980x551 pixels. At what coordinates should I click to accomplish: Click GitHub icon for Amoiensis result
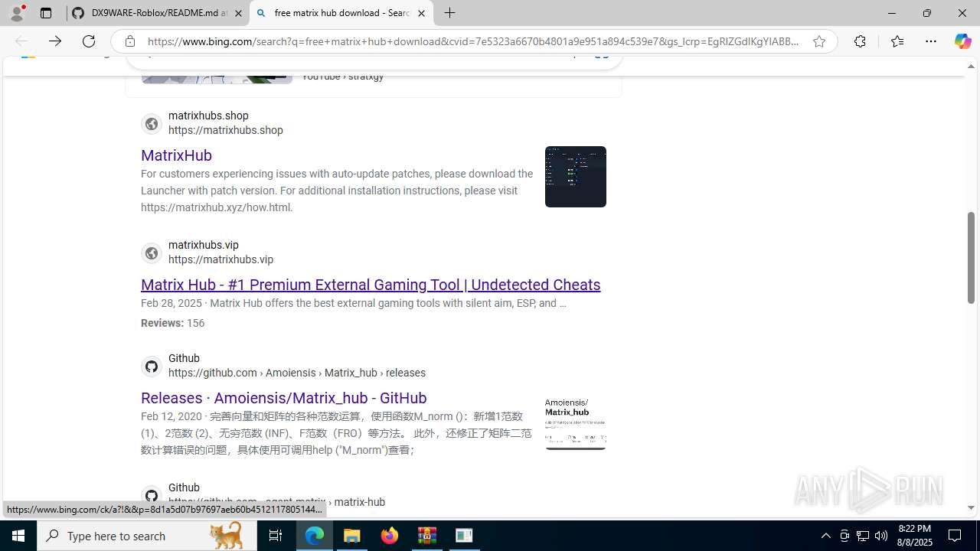point(152,366)
